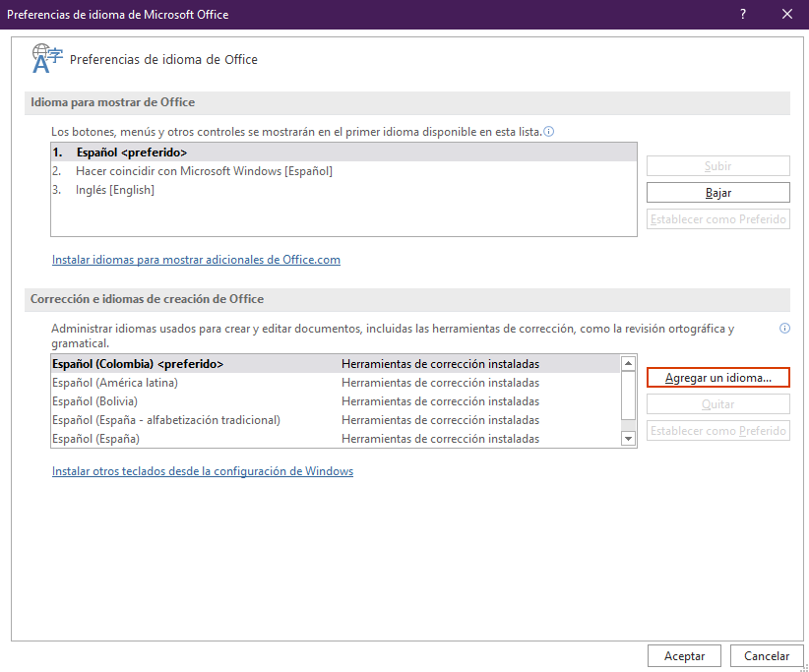809x672 pixels.
Task: Click proofing tools status for Español (América latina)
Action: 440,383
